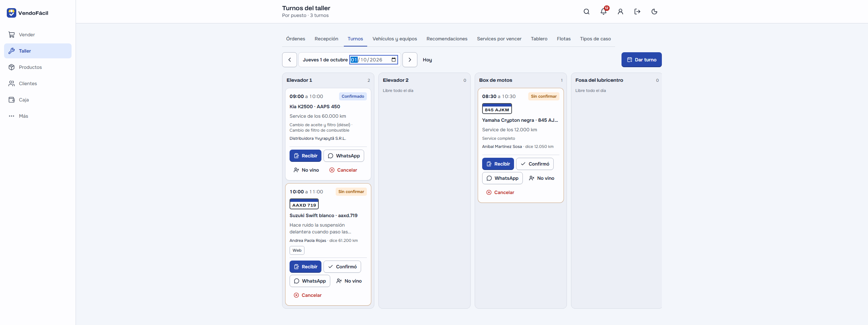Open Productos in the sidebar

coord(38,67)
